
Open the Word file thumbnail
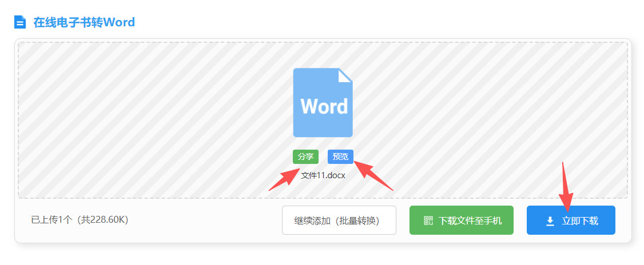pyautogui.click(x=323, y=103)
